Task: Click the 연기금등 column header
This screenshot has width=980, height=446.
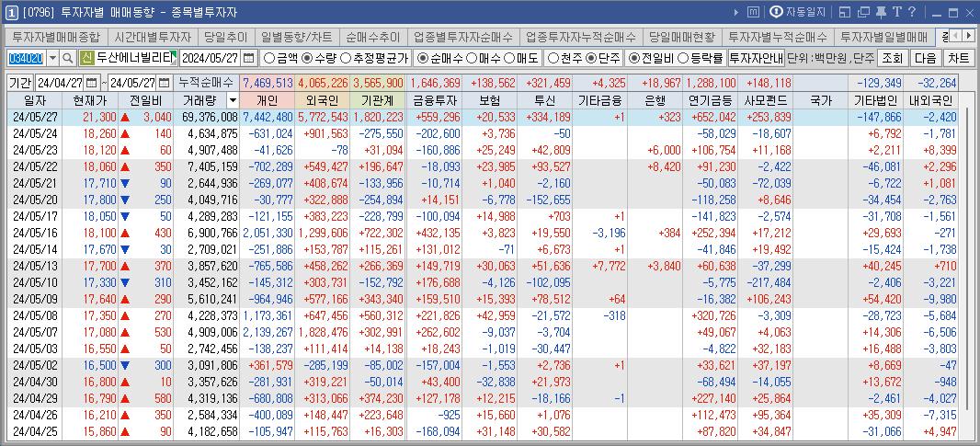Action: pos(711,100)
